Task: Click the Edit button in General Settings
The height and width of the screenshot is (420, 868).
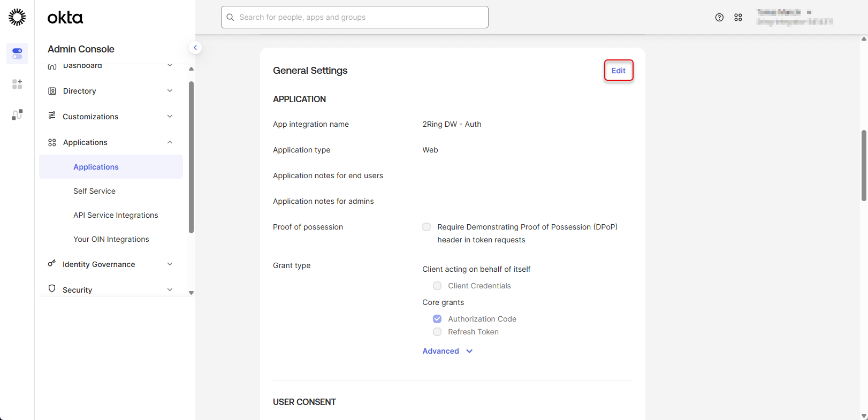Action: [618, 71]
